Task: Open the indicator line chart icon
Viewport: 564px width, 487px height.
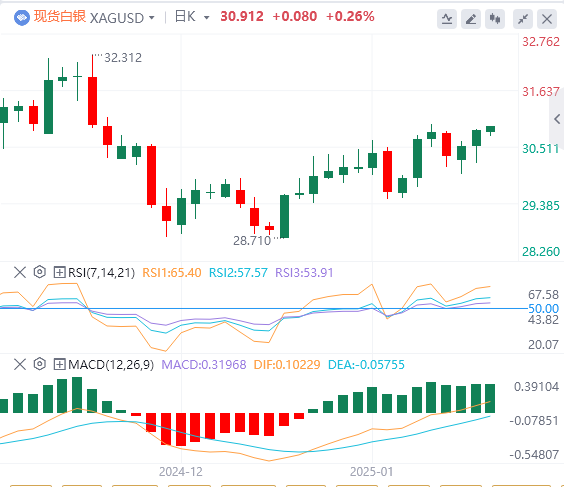Action: point(447,19)
